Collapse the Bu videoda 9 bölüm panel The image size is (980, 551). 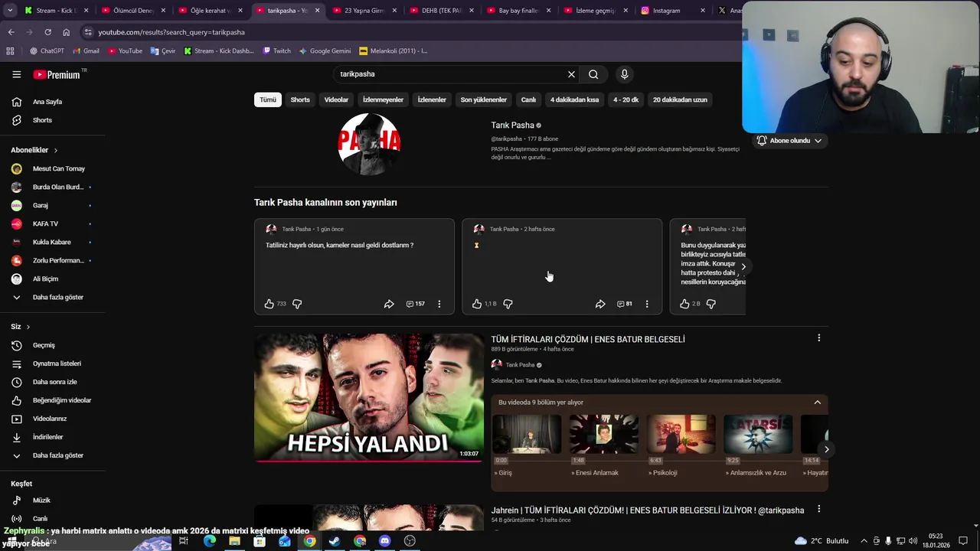coord(817,403)
